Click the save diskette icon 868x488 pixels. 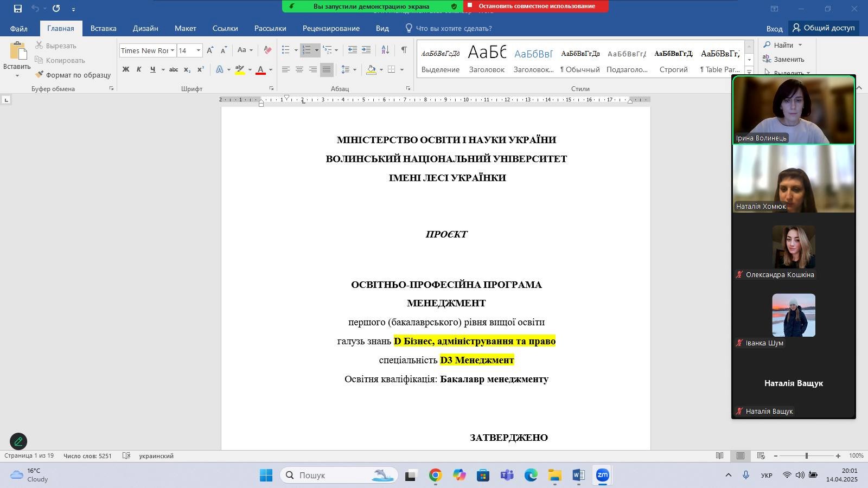[18, 9]
